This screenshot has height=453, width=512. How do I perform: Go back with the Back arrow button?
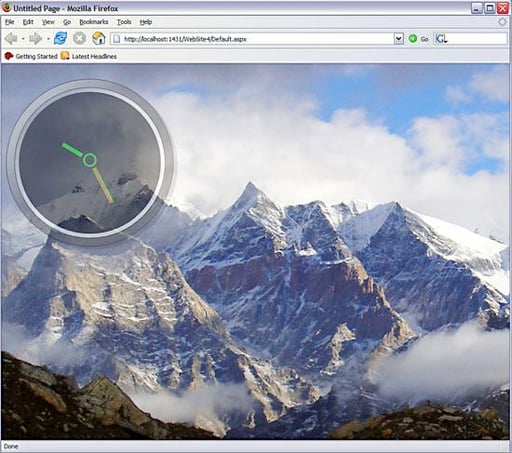(x=11, y=39)
